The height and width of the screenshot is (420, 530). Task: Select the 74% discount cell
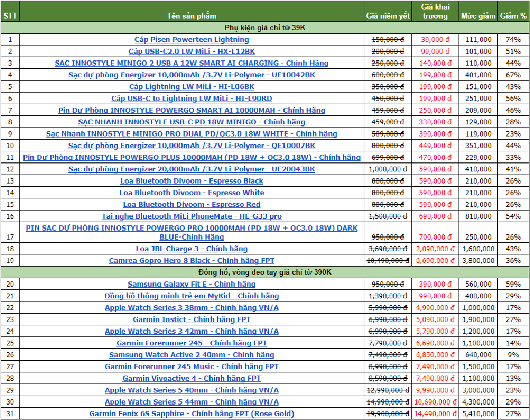point(514,40)
